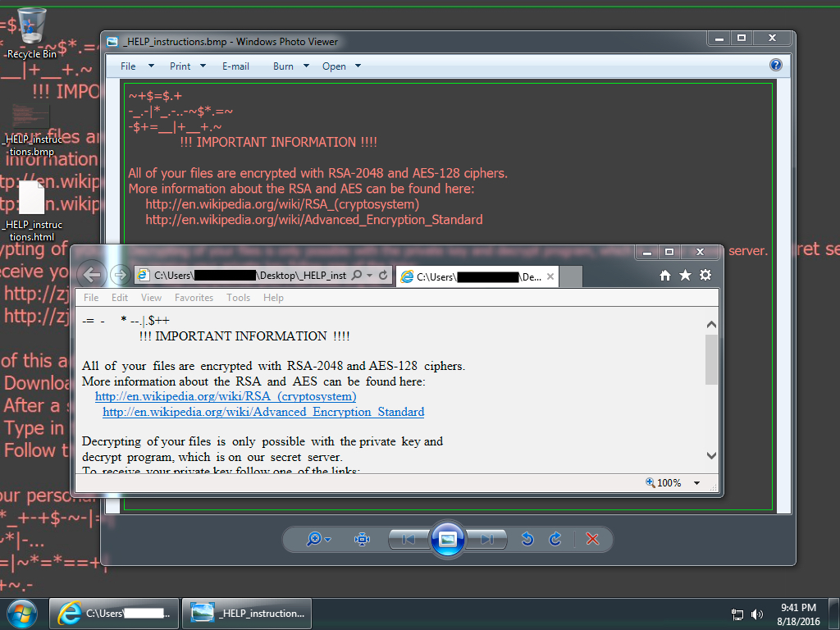Follow the RSA_(cryptosystem) Wikipedia link
This screenshot has width=840, height=630.
point(226,396)
